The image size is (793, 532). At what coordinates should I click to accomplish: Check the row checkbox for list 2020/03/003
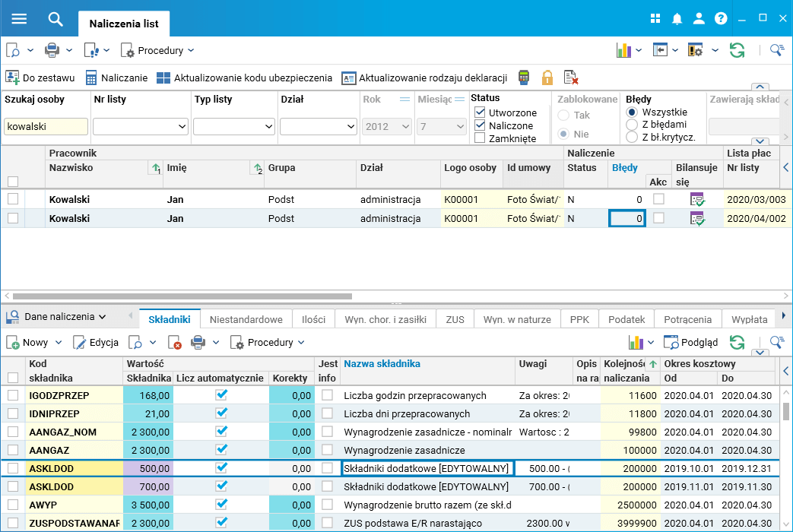(x=13, y=199)
